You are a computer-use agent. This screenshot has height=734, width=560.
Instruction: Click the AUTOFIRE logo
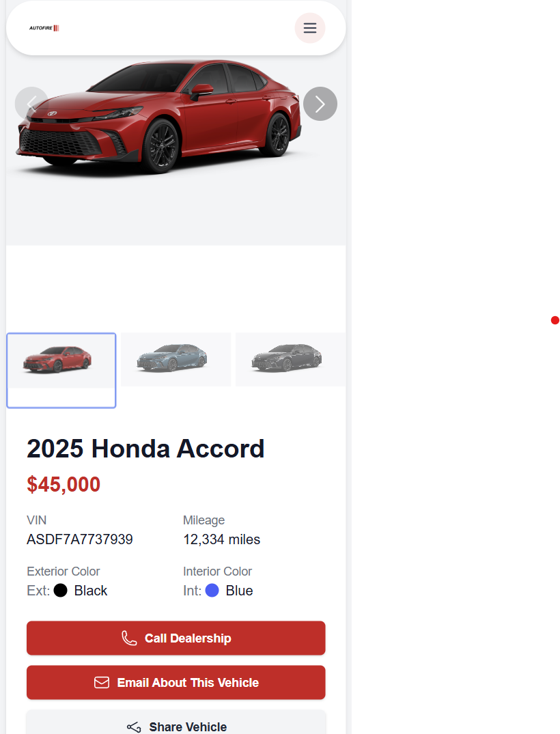pyautogui.click(x=44, y=28)
